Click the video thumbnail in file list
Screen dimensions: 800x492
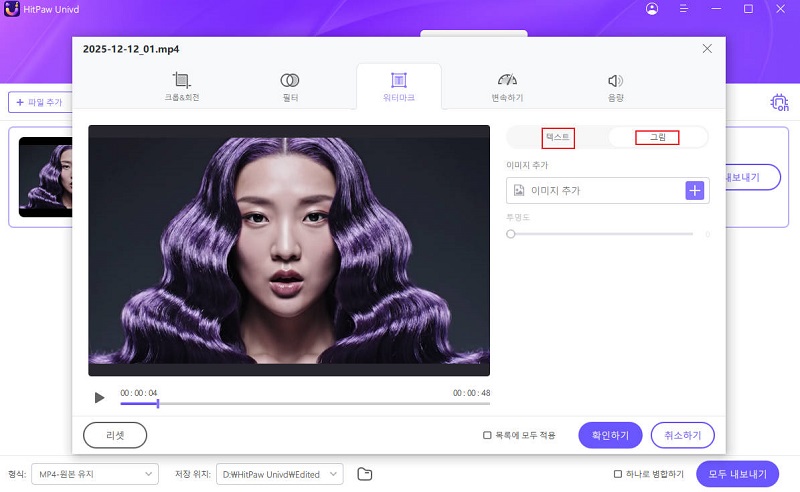click(x=45, y=177)
